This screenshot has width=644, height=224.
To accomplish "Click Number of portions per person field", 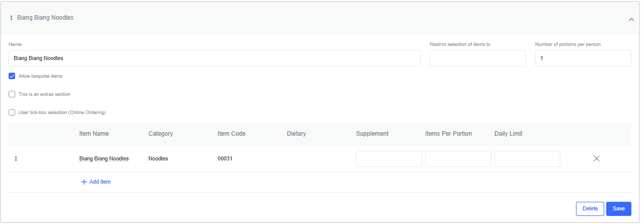I will 583,58.
